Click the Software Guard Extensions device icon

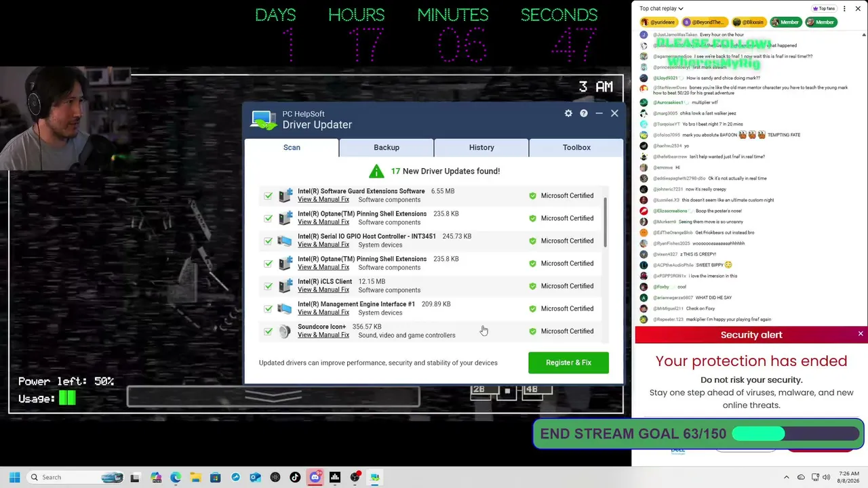[x=285, y=195]
